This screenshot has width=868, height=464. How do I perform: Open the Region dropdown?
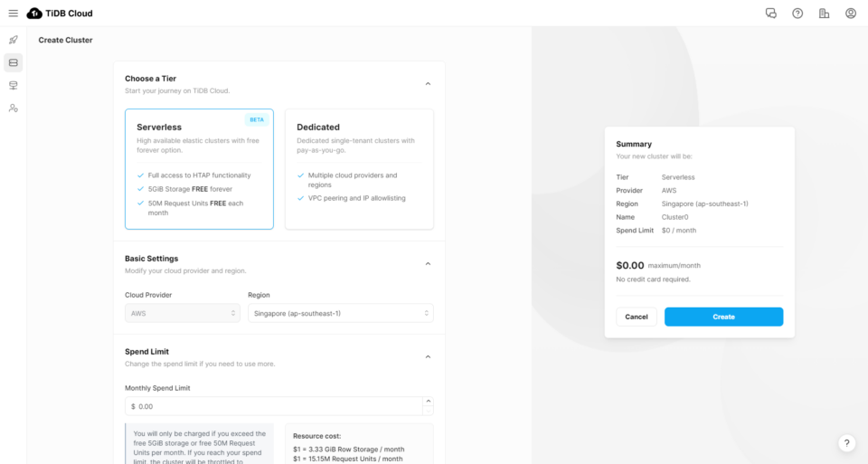click(x=340, y=313)
